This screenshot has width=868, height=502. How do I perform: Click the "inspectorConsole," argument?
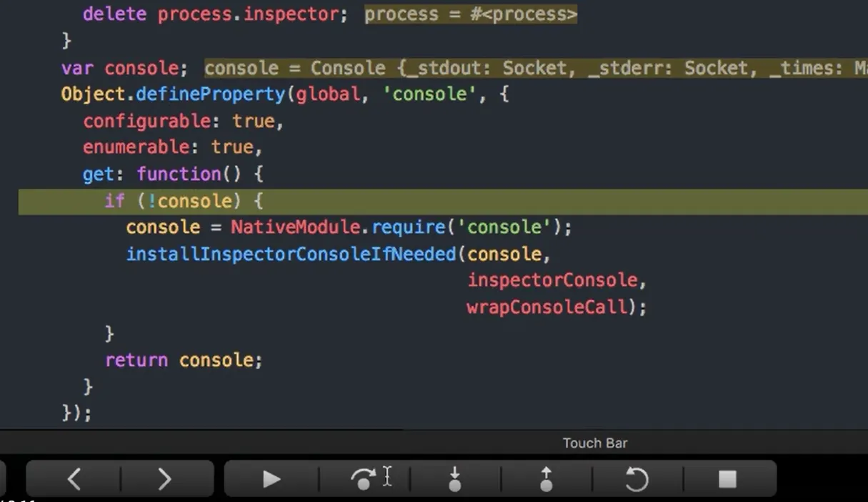pyautogui.click(x=557, y=280)
